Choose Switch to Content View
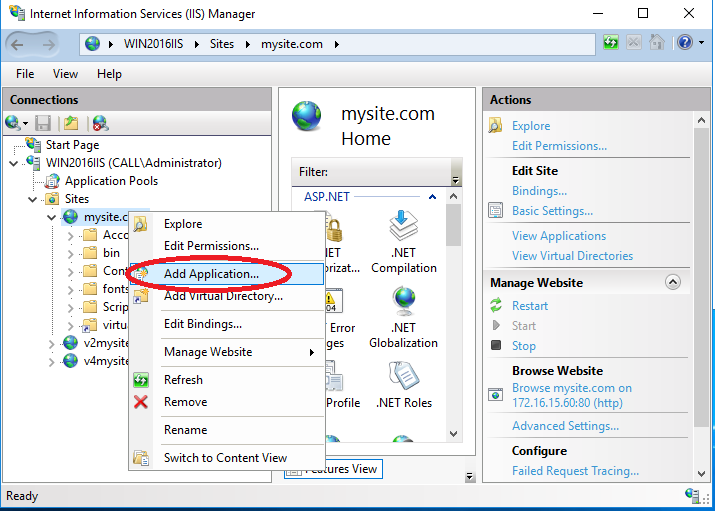This screenshot has width=715, height=511. tap(227, 458)
